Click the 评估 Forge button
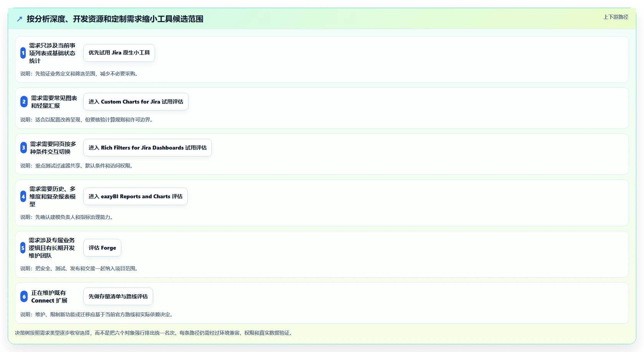The width and height of the screenshot is (644, 352). (102, 248)
